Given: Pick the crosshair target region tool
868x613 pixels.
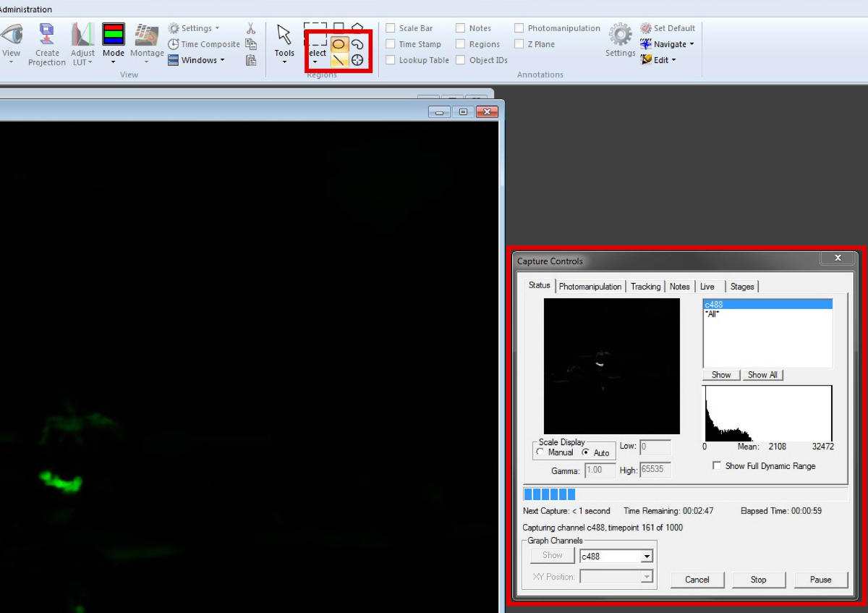Looking at the screenshot, I should 357,60.
